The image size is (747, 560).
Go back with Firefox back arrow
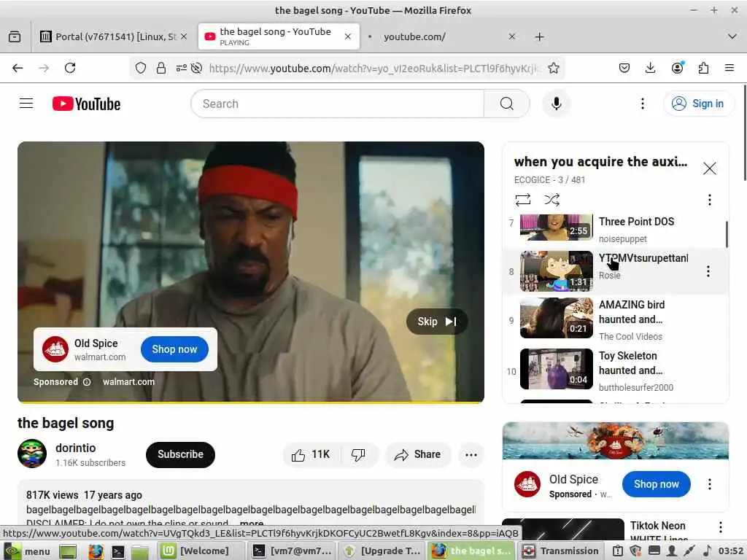click(18, 68)
